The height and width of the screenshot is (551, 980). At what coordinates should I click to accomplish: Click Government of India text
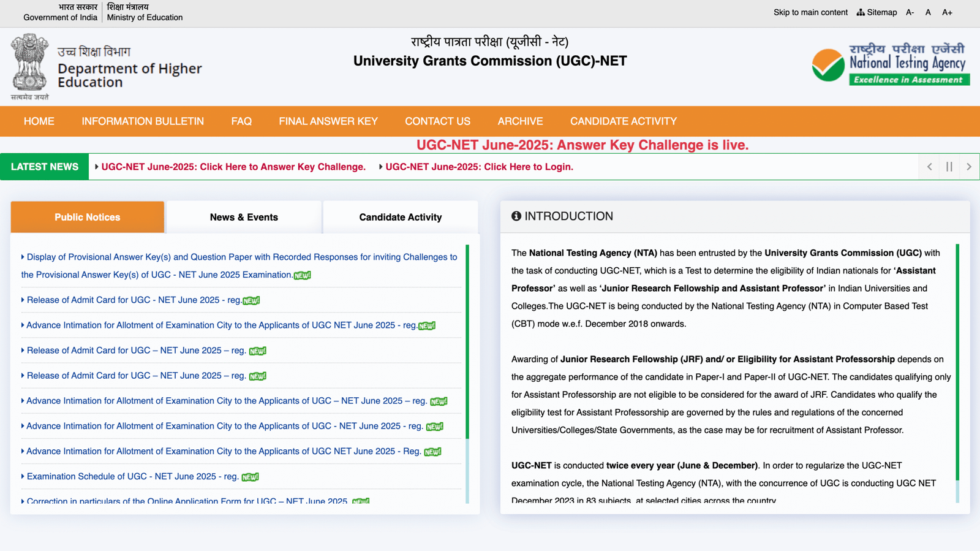(x=60, y=17)
